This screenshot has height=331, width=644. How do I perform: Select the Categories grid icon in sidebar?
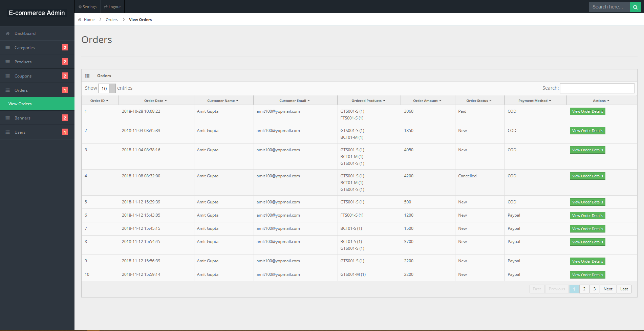pyautogui.click(x=7, y=47)
